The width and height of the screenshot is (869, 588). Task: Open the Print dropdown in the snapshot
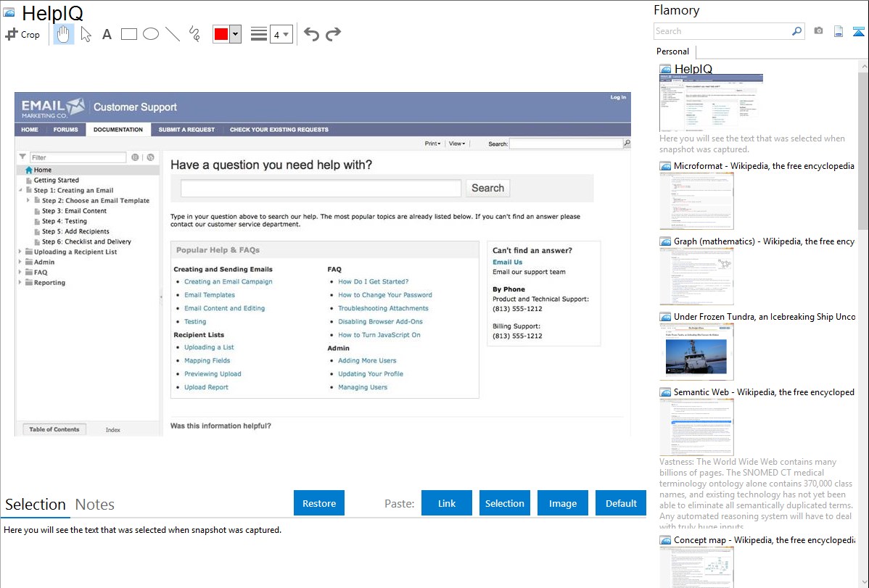[x=433, y=144]
